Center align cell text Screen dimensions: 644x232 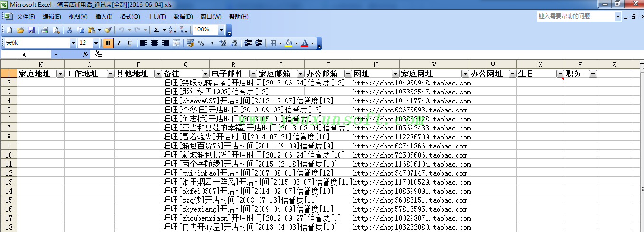(x=155, y=43)
